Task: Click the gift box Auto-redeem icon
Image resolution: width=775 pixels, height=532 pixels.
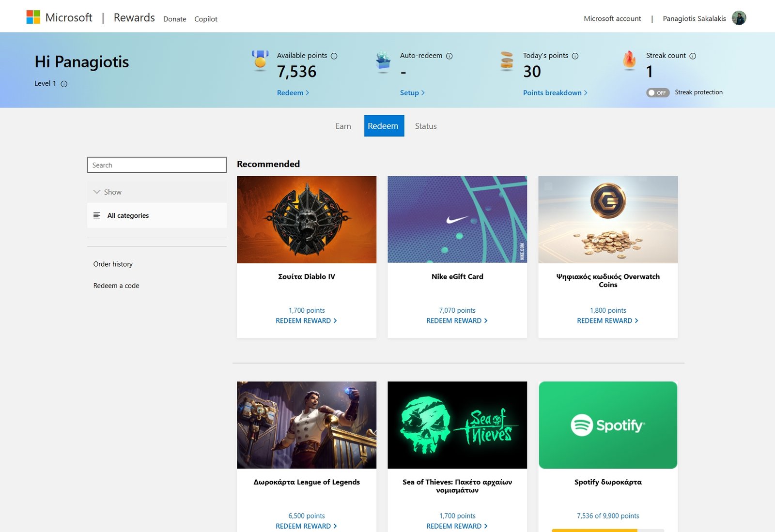Action: [x=383, y=61]
